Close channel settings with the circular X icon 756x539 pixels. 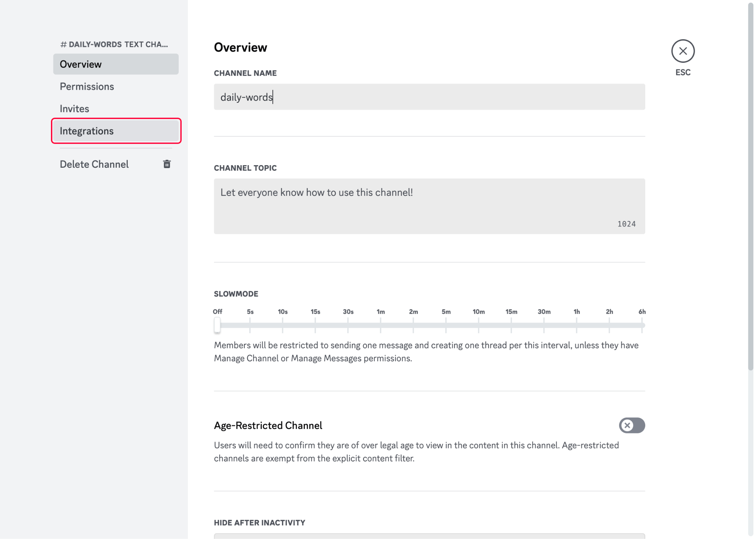pos(683,51)
